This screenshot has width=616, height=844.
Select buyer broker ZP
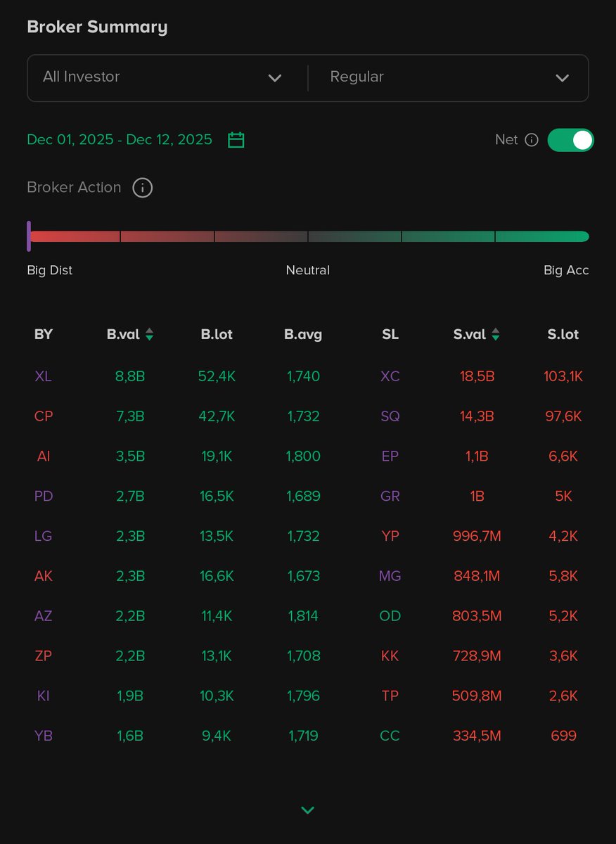[44, 656]
